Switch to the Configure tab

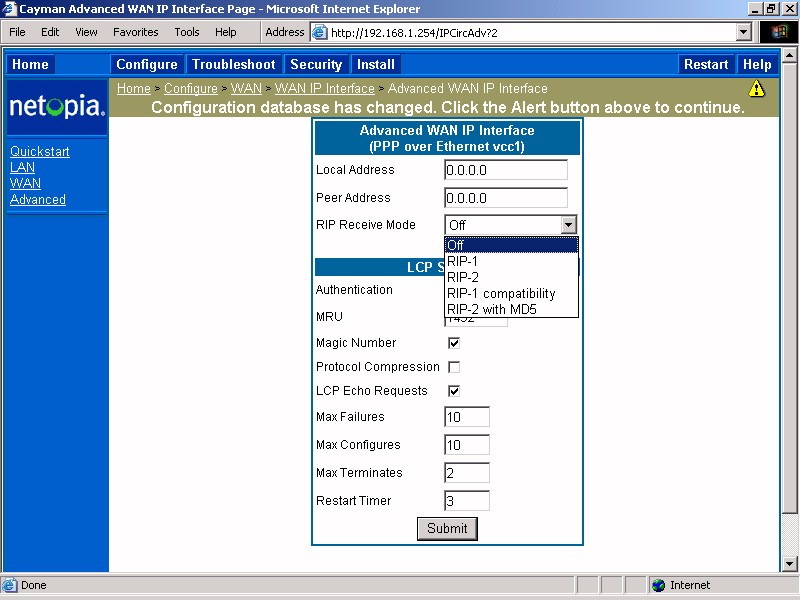click(147, 64)
